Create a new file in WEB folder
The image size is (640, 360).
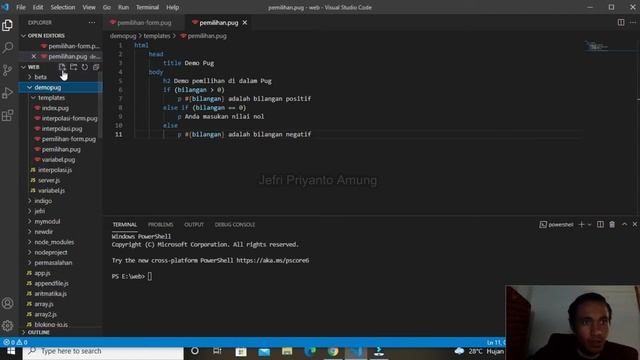(x=62, y=67)
